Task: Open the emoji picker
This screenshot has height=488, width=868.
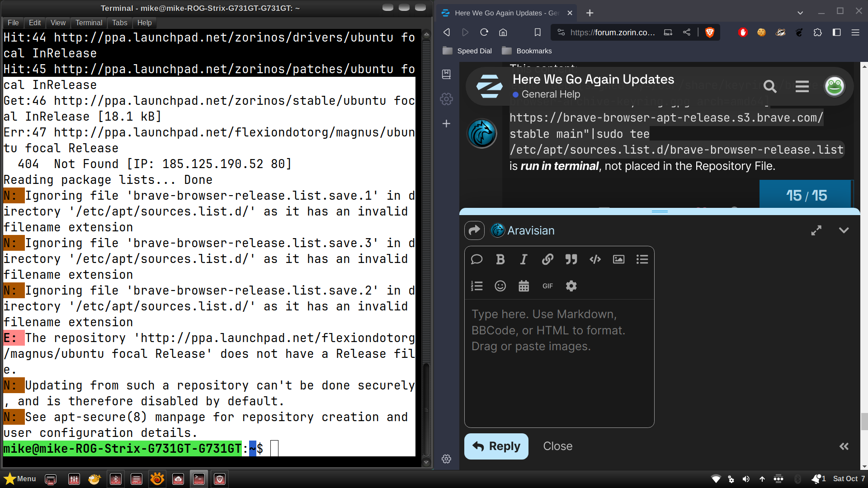Action: click(x=500, y=286)
